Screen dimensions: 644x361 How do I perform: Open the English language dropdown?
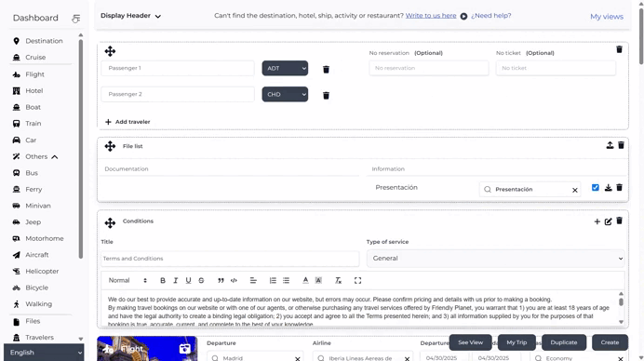[x=44, y=353]
